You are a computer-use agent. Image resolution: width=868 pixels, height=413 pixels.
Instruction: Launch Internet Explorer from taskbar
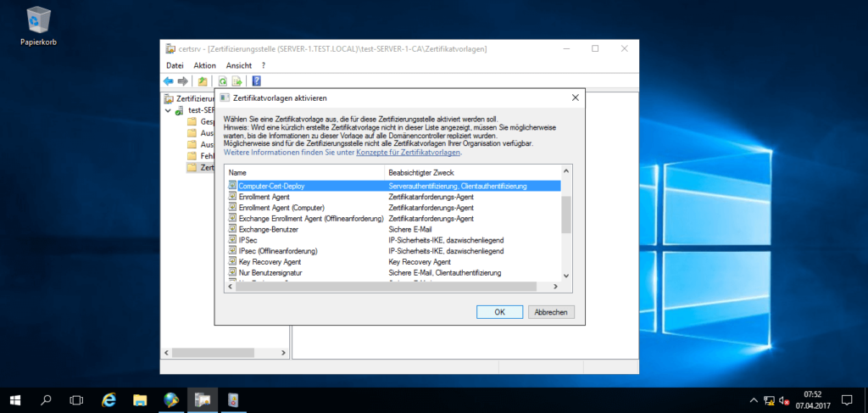[109, 399]
